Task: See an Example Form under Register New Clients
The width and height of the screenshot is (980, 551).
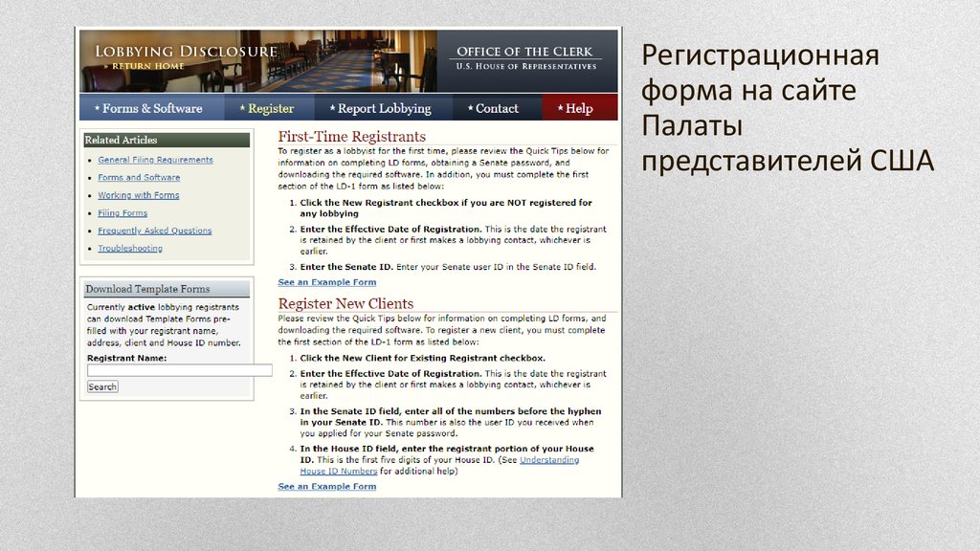Action: pyautogui.click(x=326, y=487)
